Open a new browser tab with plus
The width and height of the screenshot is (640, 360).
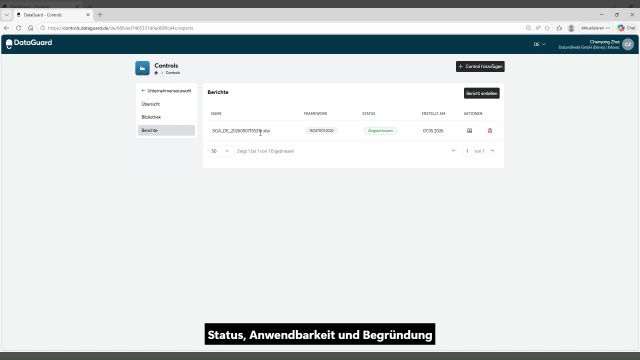[x=100, y=15]
